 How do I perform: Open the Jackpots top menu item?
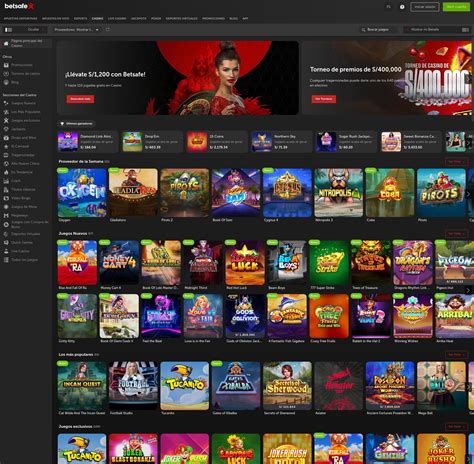[139, 18]
